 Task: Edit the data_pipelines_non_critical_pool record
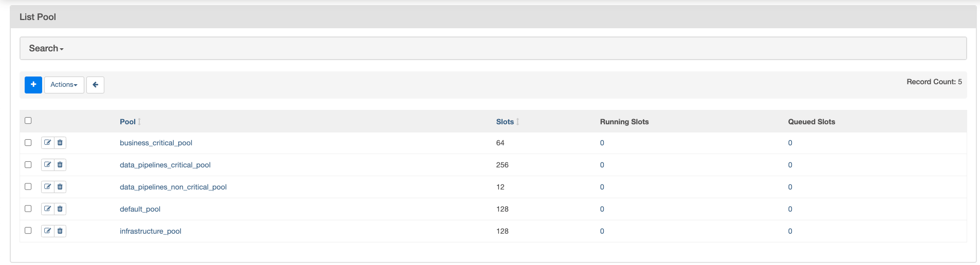click(48, 187)
